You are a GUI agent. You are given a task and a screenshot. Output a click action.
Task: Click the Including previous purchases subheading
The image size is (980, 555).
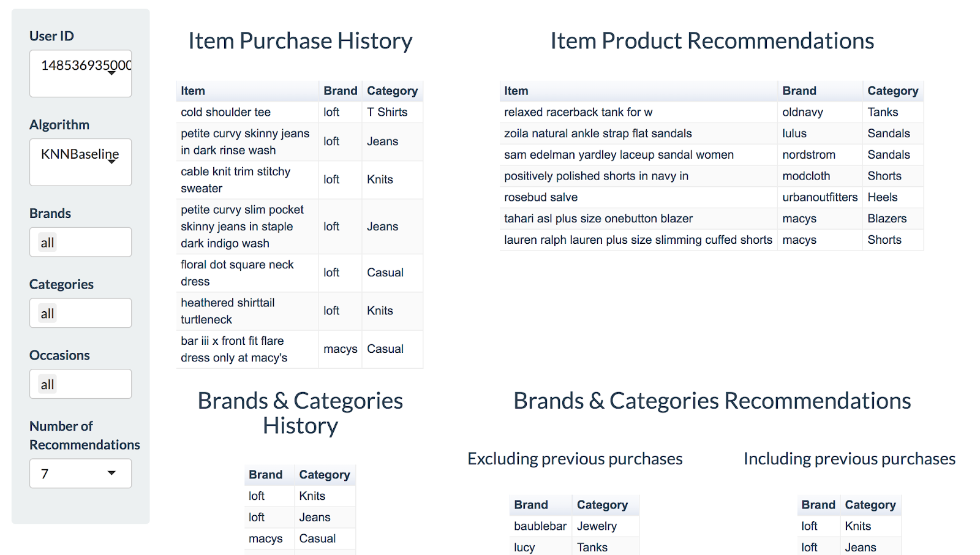click(x=850, y=459)
